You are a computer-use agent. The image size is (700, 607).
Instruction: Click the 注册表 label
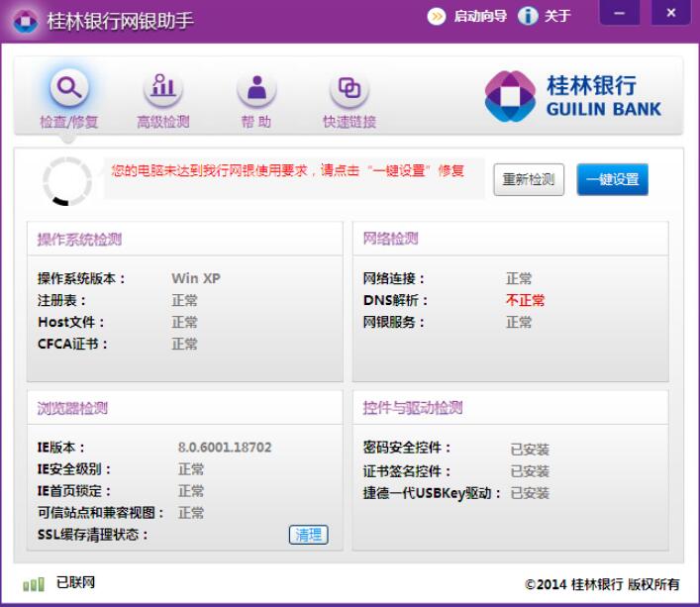[61, 300]
